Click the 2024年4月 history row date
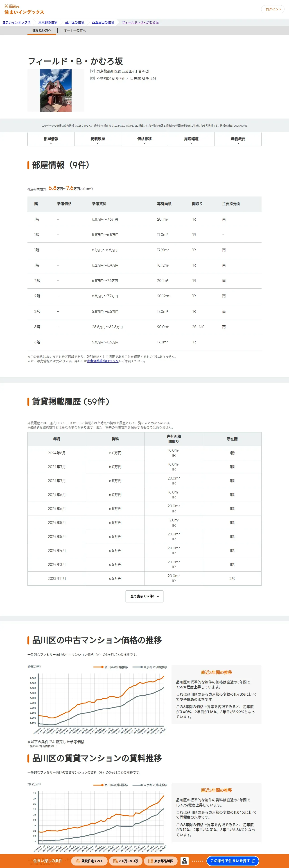Screen dimensions: 289x868 point(56,550)
